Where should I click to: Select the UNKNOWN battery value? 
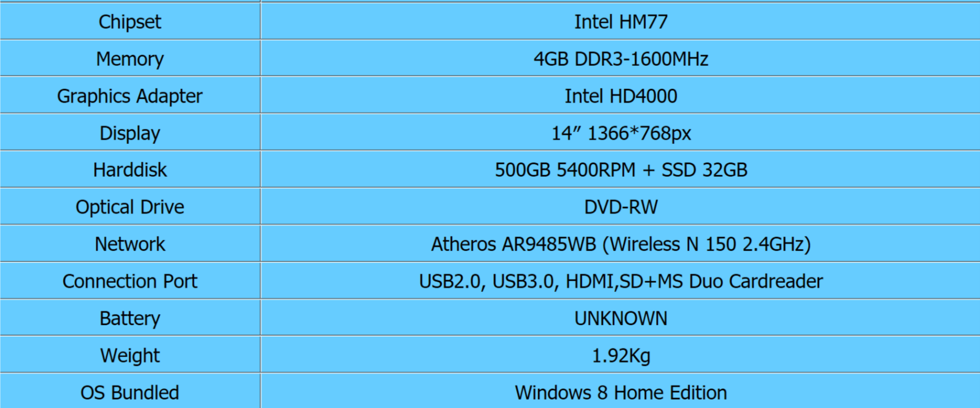point(620,318)
